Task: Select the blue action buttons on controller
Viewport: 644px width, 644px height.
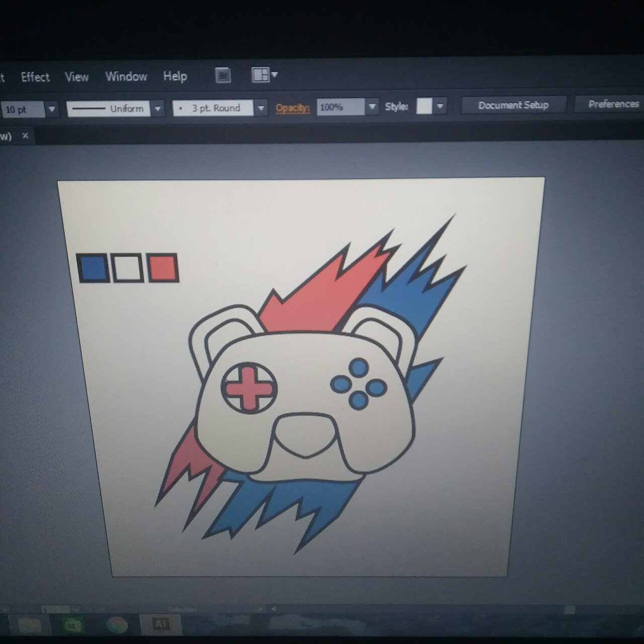Action: 359,383
